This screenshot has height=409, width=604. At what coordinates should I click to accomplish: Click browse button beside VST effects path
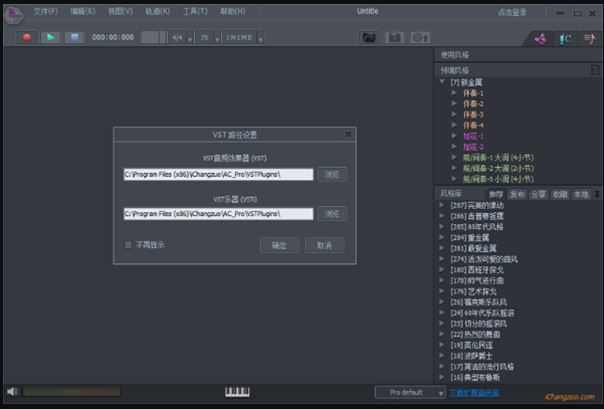(332, 174)
